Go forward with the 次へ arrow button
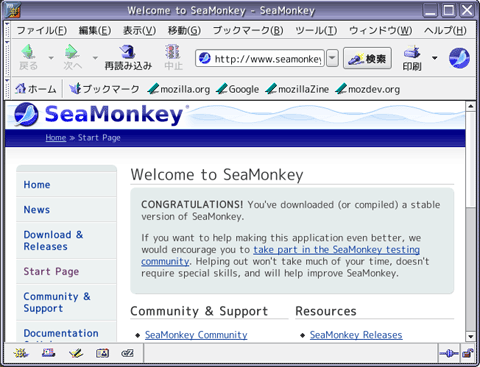This screenshot has height=367, width=480. [x=72, y=57]
